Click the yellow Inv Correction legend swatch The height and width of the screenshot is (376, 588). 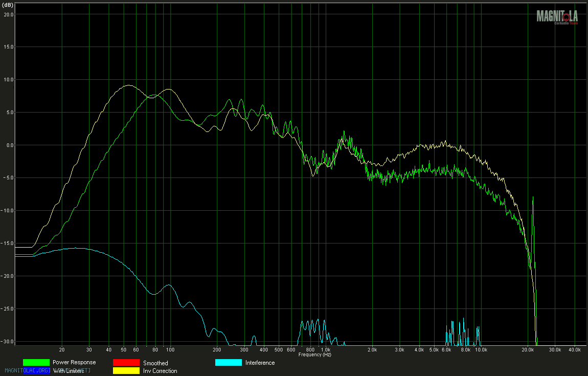coord(126,371)
